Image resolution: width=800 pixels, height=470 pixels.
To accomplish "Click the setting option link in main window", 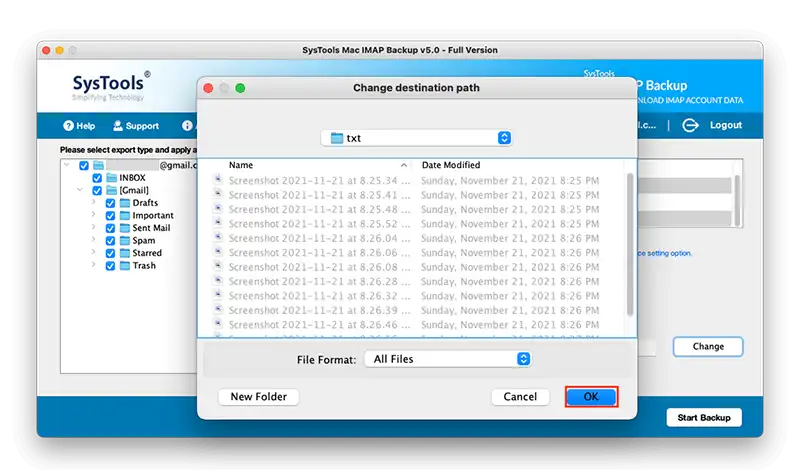I will (665, 253).
